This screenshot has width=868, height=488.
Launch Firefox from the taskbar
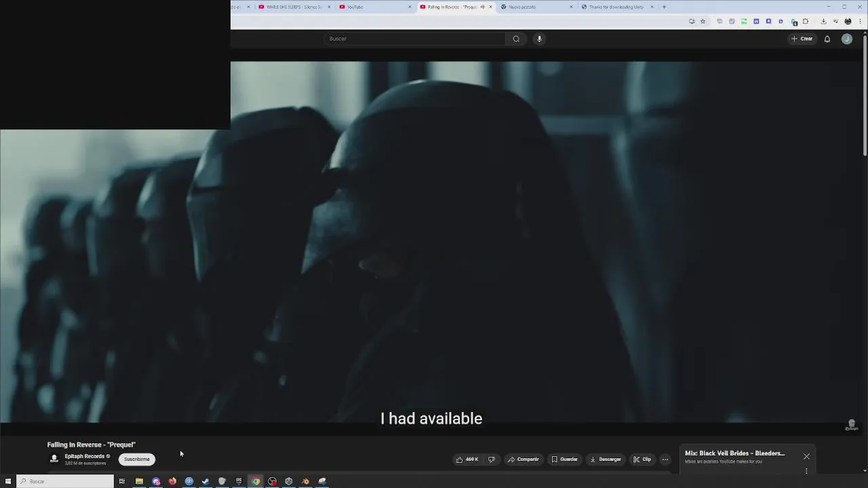[172, 481]
